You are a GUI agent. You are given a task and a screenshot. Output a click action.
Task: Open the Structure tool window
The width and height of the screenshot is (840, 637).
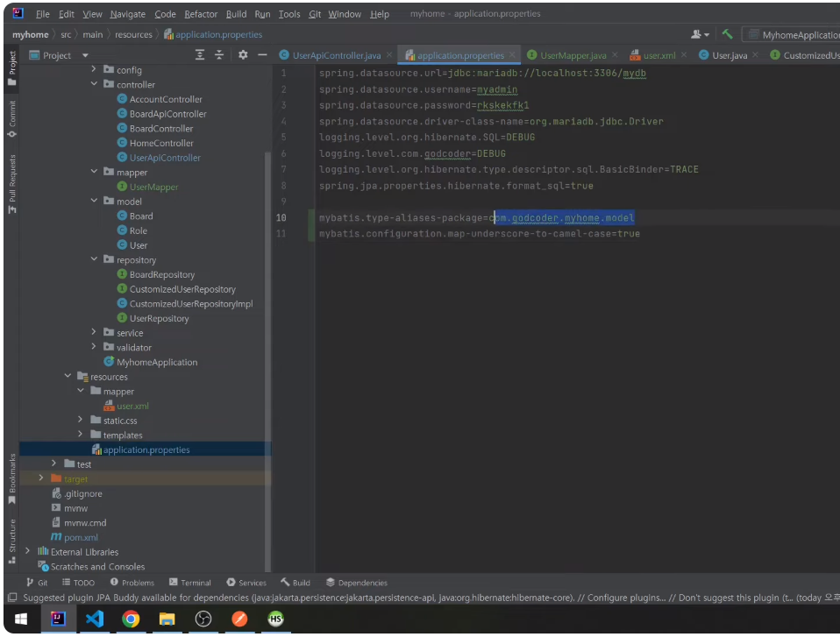[11, 541]
